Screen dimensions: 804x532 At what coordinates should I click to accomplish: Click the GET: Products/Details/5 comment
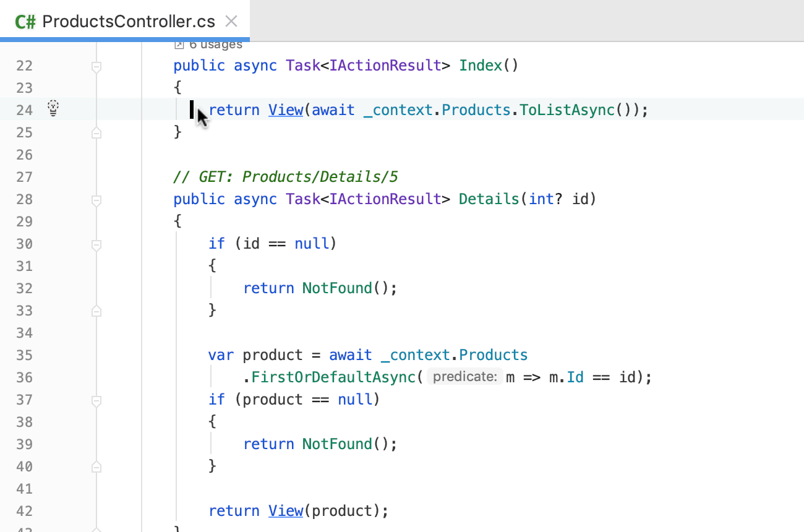(286, 177)
